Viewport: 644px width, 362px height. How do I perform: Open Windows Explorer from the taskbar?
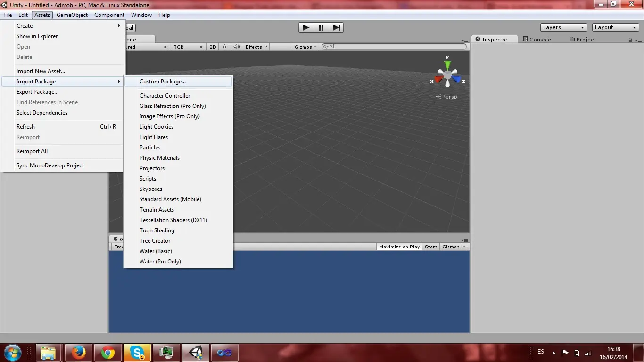click(48, 353)
